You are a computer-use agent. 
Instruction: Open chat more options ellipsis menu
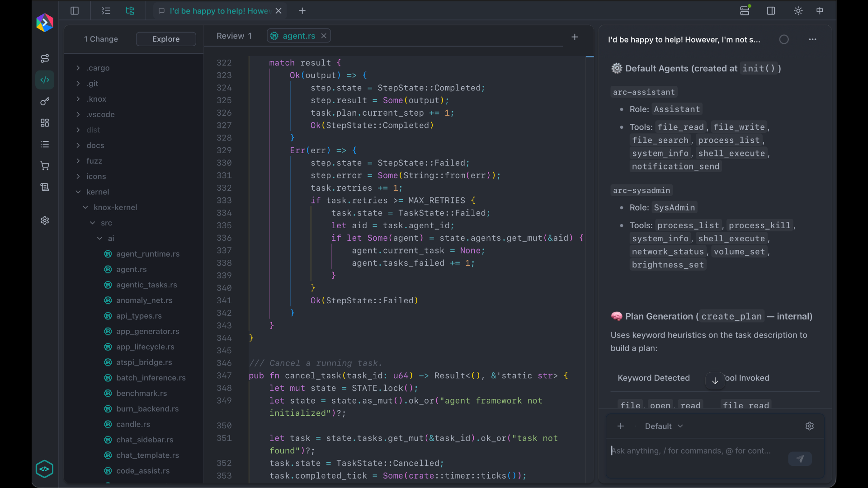pos(813,40)
